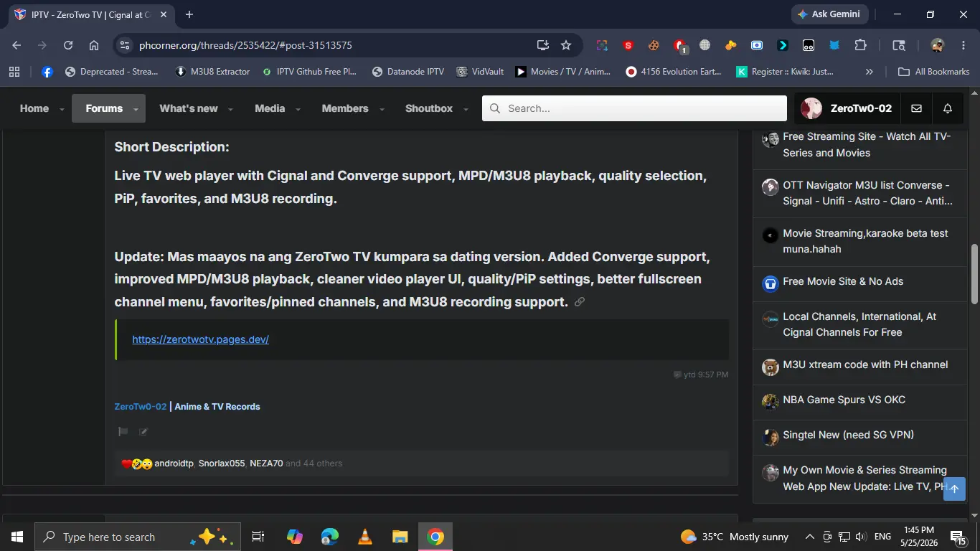Expand the Home menu dropdown arrow
The height and width of the screenshot is (551, 980).
coord(62,109)
